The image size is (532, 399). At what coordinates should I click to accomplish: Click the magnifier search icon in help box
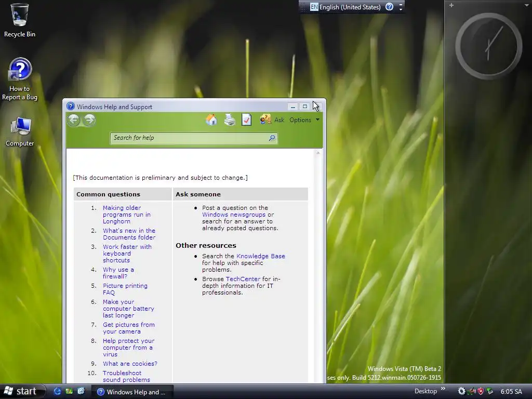pyautogui.click(x=272, y=138)
